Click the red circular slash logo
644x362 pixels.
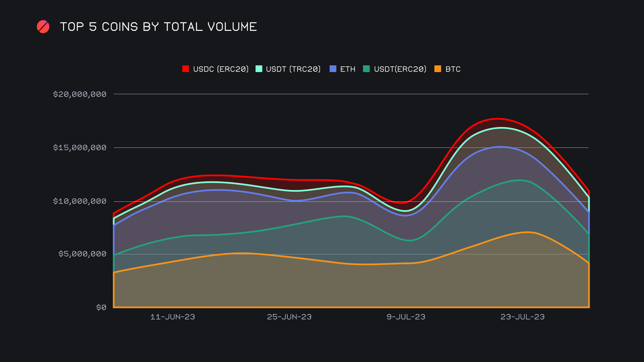pyautogui.click(x=43, y=27)
